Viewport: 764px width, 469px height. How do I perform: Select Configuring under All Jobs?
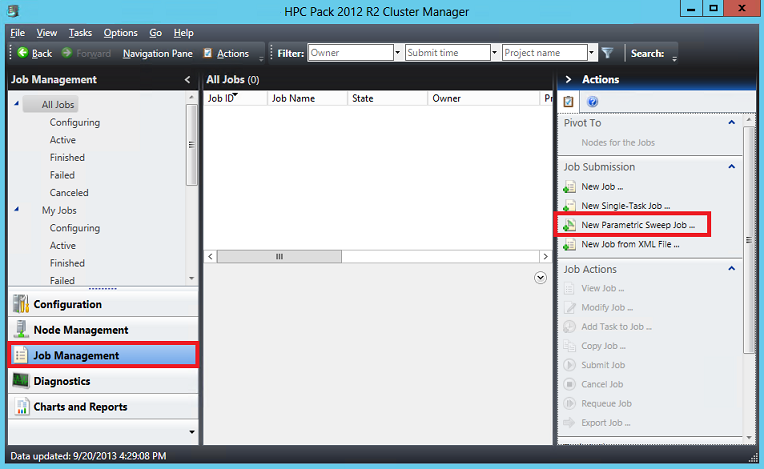(x=75, y=122)
